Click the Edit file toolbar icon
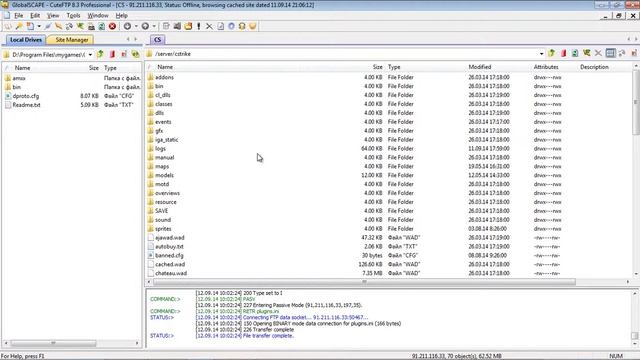This screenshot has height=360, width=640. [166, 26]
